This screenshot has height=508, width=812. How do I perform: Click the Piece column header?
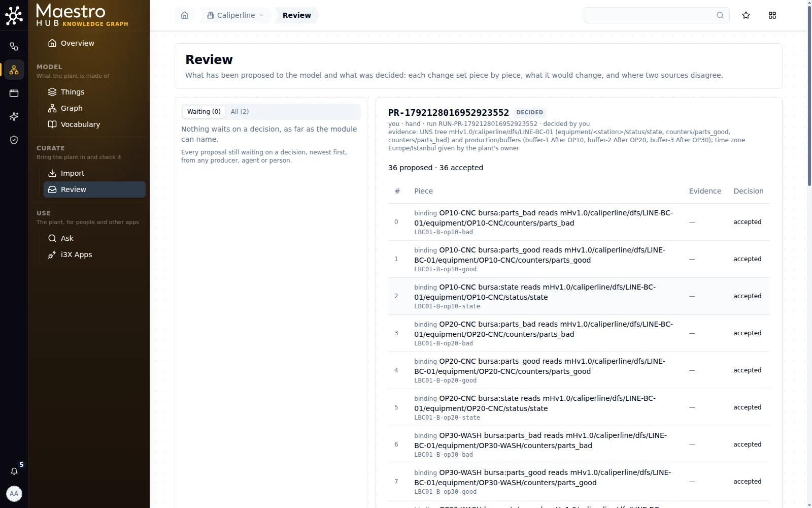click(x=423, y=191)
